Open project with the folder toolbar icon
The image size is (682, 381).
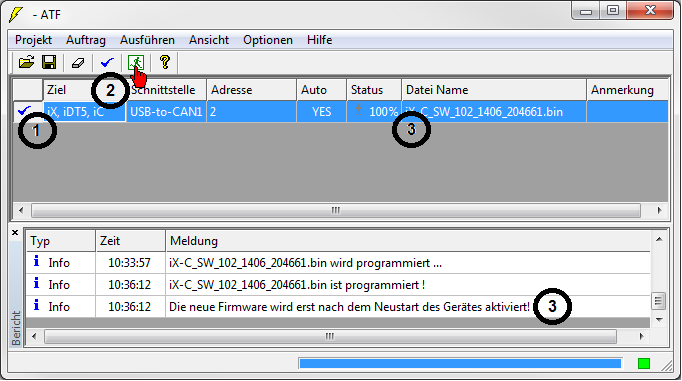click(x=26, y=63)
